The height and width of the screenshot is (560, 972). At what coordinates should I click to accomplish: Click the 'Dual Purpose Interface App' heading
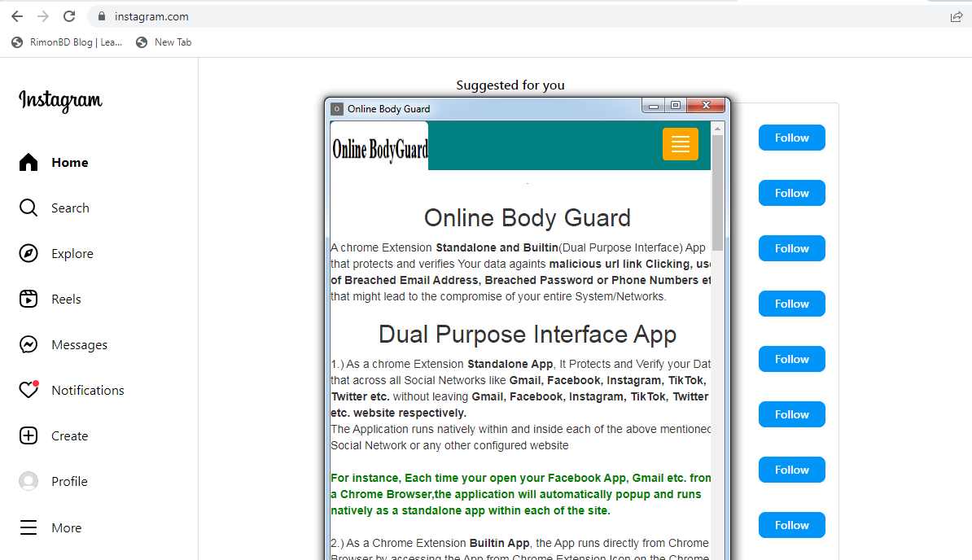click(527, 335)
